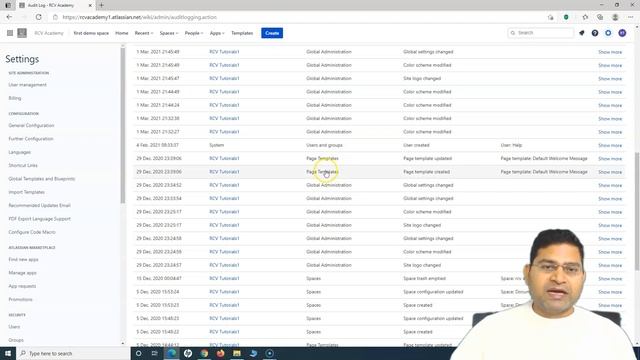Click the browser address bar URL

click(x=140, y=17)
